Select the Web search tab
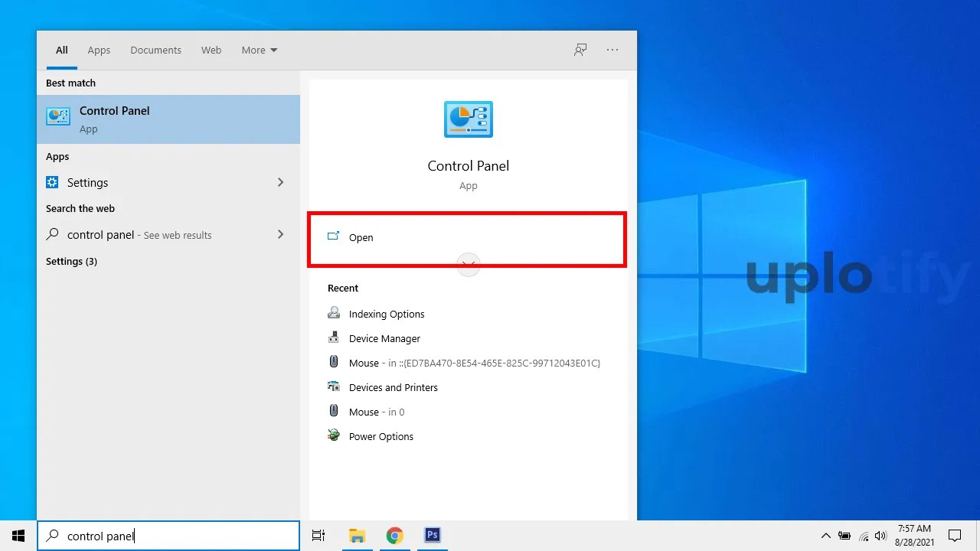Viewport: 980px width, 551px height. (x=211, y=51)
